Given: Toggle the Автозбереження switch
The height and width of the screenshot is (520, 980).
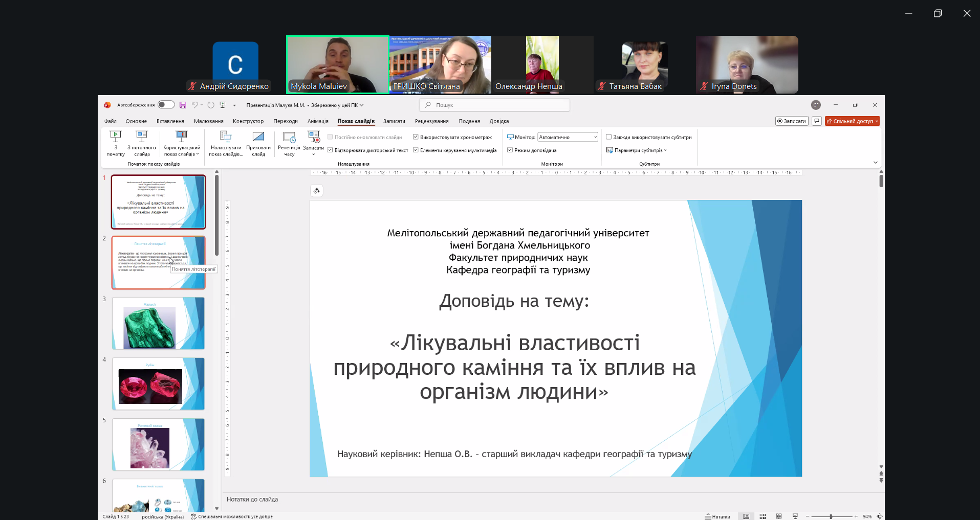Looking at the screenshot, I should pyautogui.click(x=166, y=105).
